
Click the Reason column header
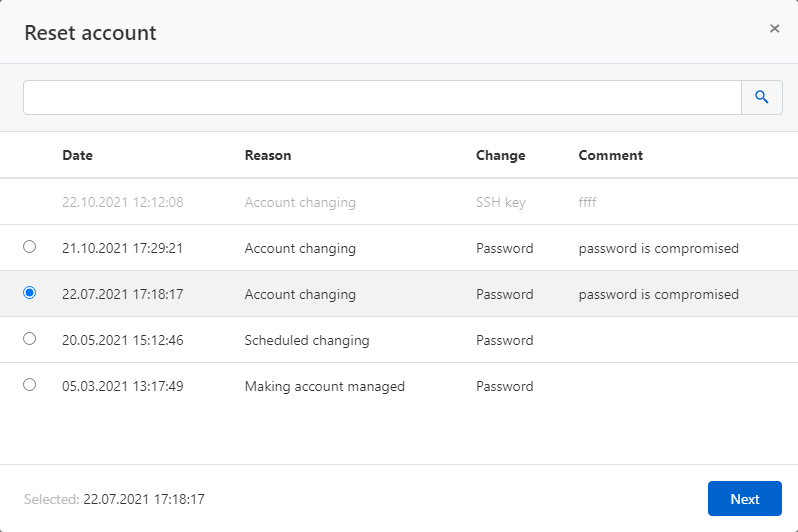(x=268, y=155)
